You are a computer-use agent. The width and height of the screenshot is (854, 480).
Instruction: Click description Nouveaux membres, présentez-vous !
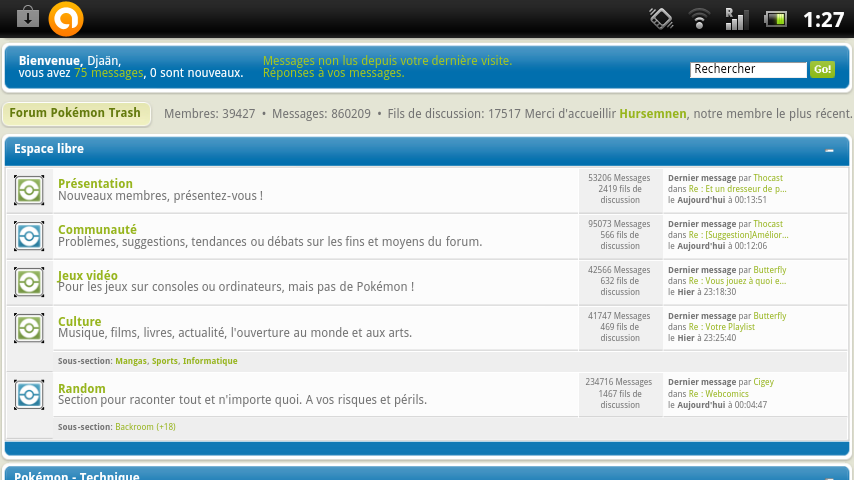[x=161, y=196]
